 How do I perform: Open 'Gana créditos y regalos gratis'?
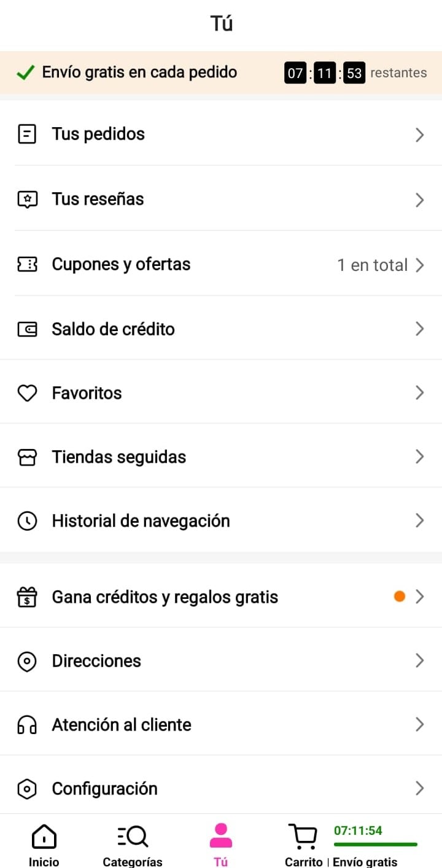coord(165,597)
